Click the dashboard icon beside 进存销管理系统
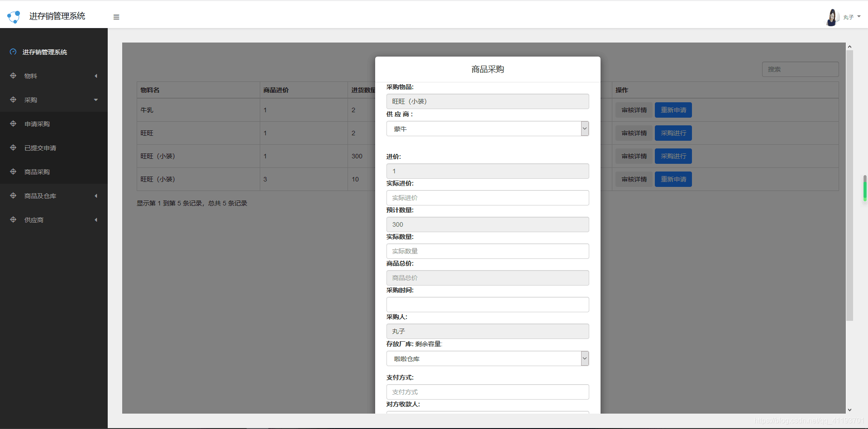 pos(13,52)
